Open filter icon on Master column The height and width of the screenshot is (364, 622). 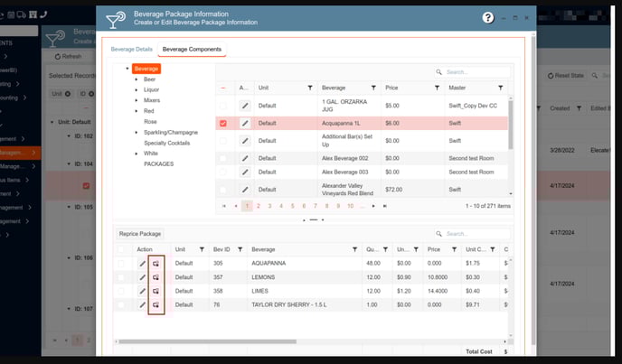[x=500, y=88]
